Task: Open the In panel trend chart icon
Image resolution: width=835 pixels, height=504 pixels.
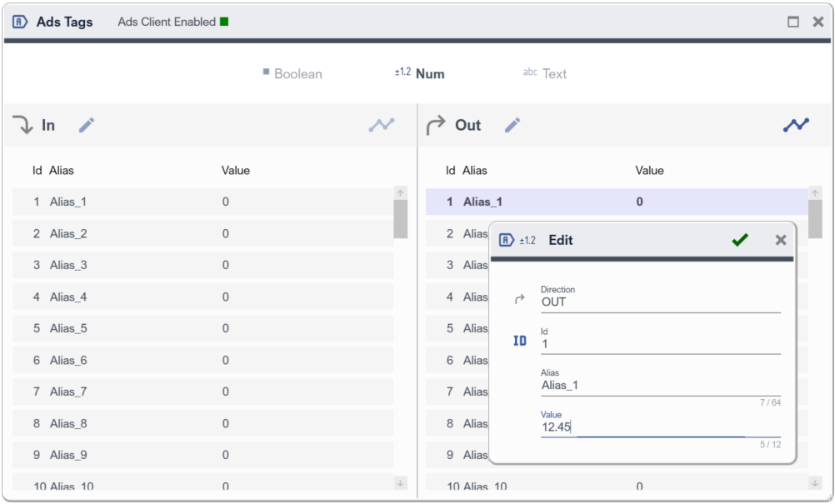Action: 382,125
